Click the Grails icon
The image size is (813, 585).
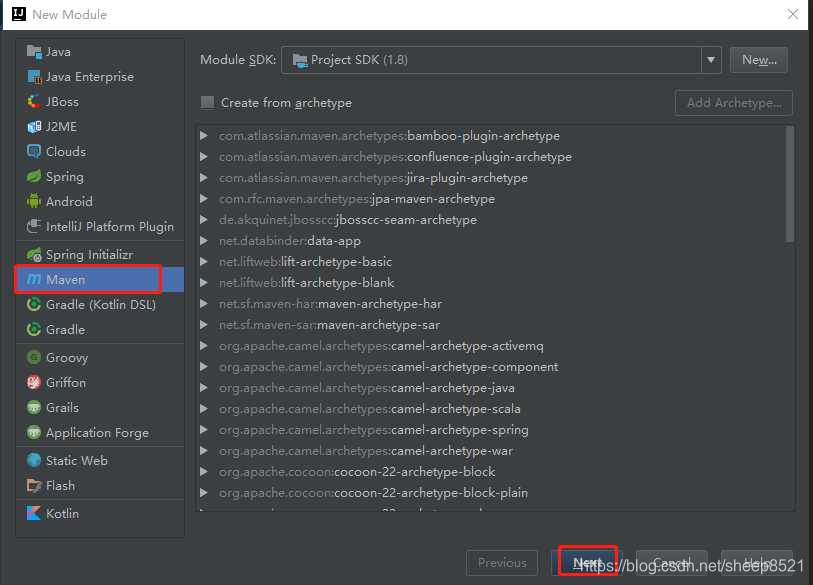tap(34, 408)
